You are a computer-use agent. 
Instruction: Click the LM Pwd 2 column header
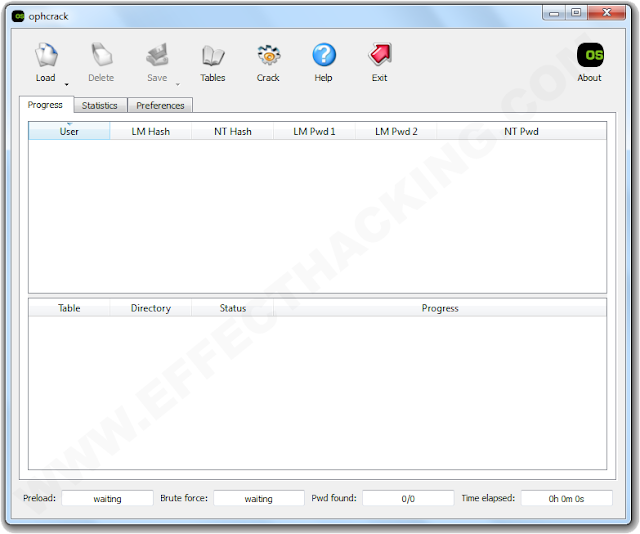pyautogui.click(x=396, y=131)
